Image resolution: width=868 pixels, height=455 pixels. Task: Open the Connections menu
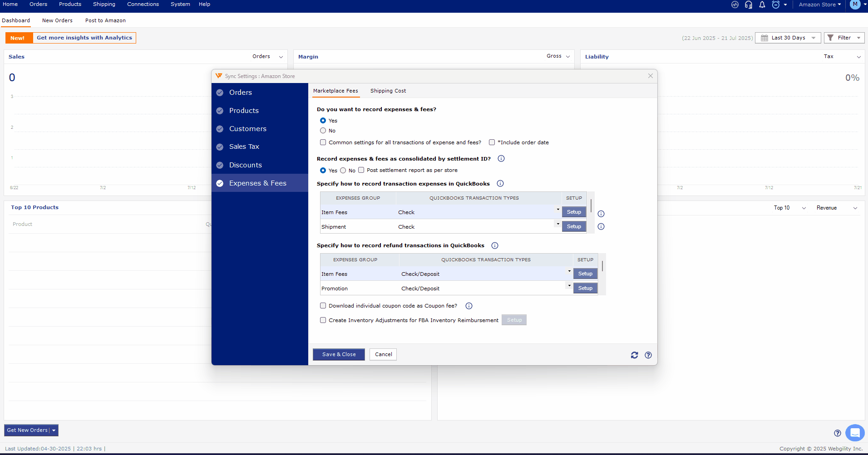143,5
